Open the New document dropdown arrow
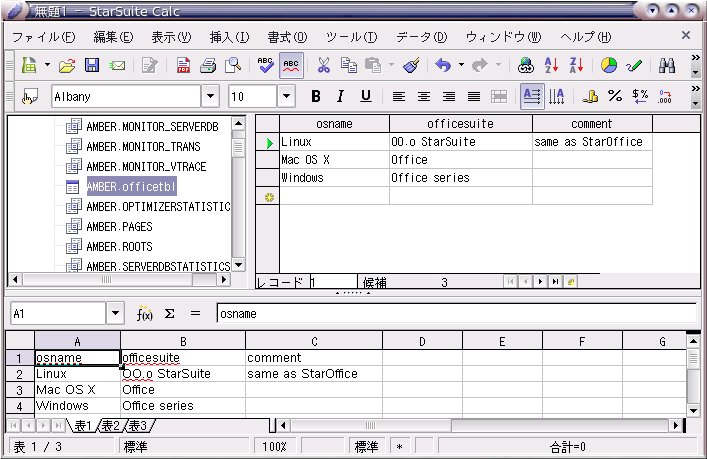 click(47, 65)
